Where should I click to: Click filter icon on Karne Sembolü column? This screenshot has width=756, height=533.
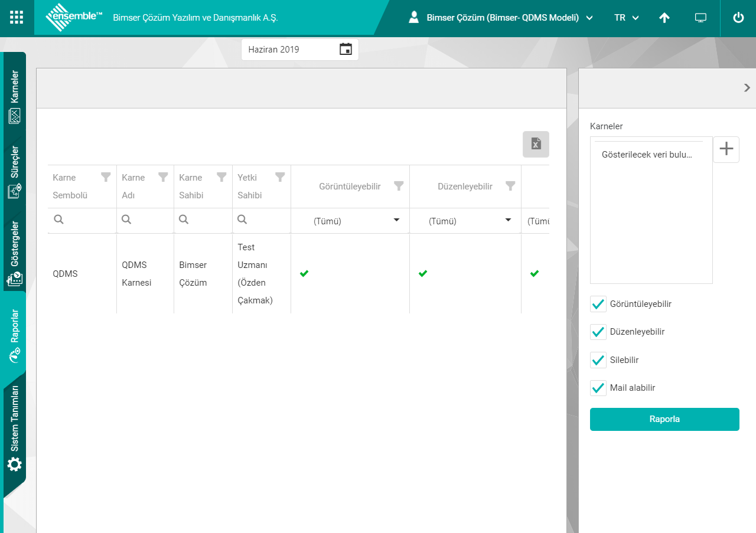coord(106,177)
